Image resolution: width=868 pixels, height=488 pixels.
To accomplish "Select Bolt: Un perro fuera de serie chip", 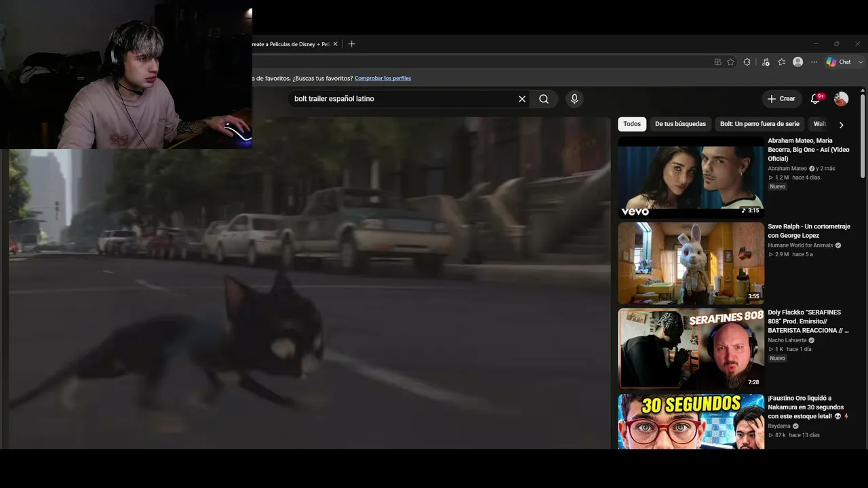I will click(x=759, y=124).
